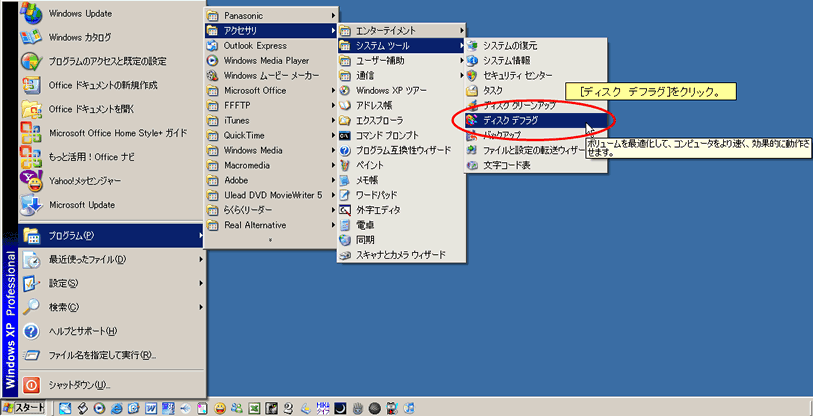Open Ulead DVD MovieWriter 5 folder
This screenshot has height=416, width=813.
pos(271,195)
